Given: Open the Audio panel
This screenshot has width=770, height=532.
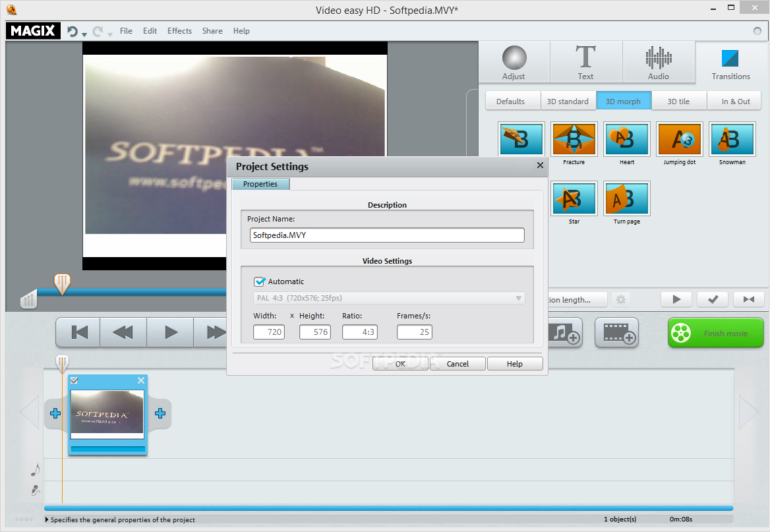Looking at the screenshot, I should (659, 62).
